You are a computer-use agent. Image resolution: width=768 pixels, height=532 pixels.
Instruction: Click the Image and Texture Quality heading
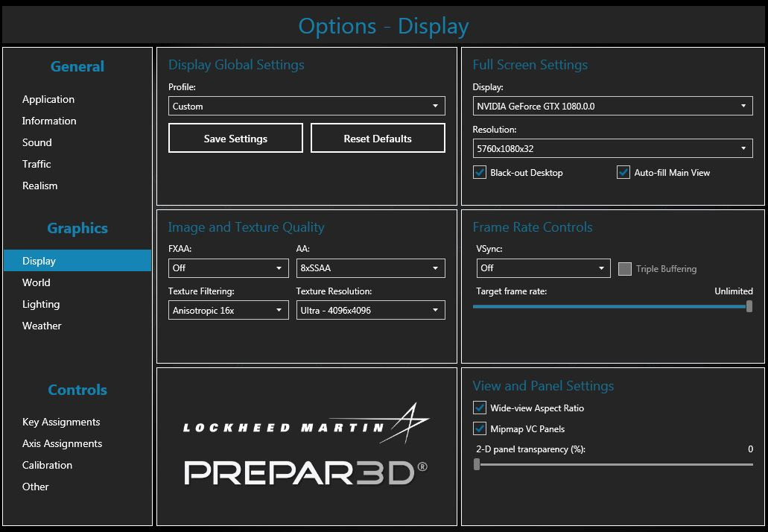tap(246, 227)
